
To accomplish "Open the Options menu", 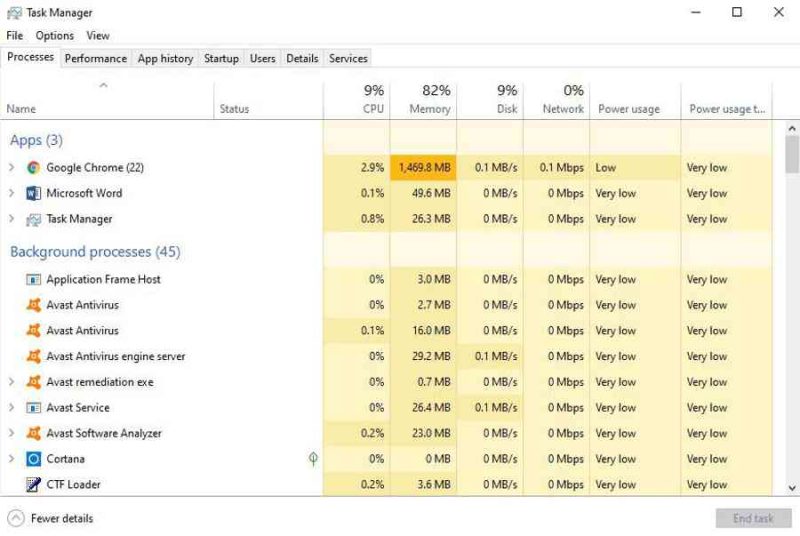I will (55, 36).
